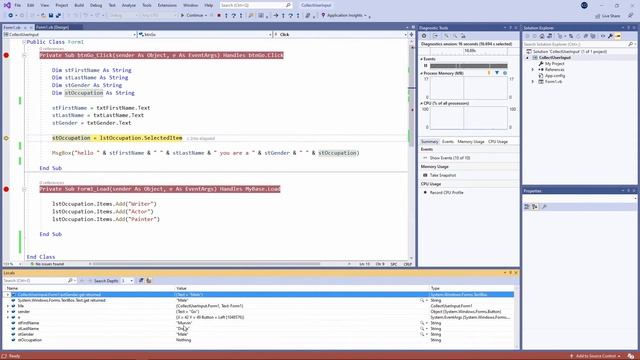Click the Take Snapshot camera icon
This screenshot has width=640, height=360.
425,175
